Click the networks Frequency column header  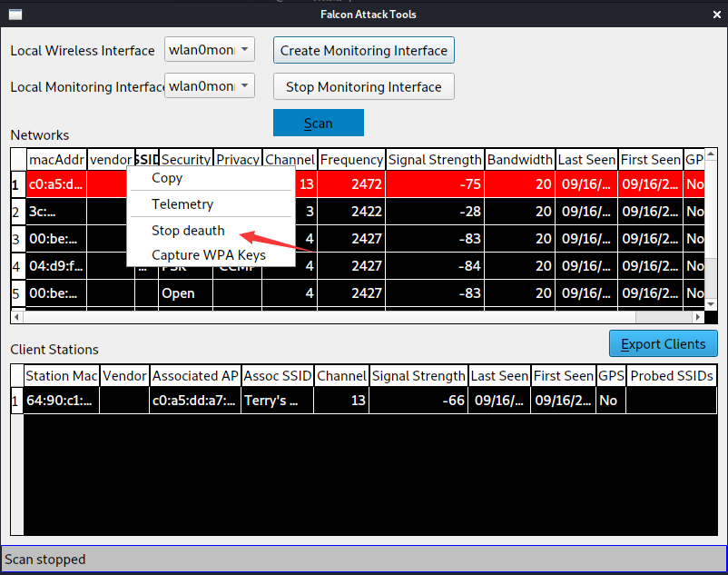point(351,159)
